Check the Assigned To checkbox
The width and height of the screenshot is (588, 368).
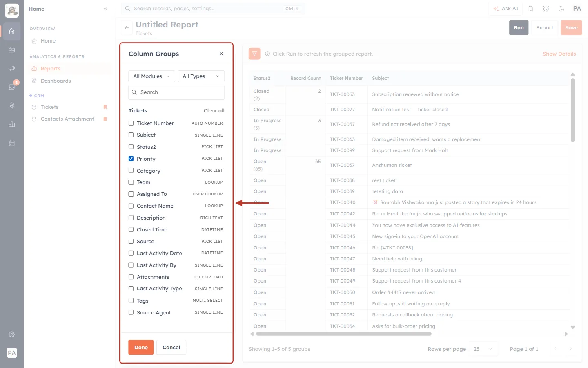(x=131, y=194)
